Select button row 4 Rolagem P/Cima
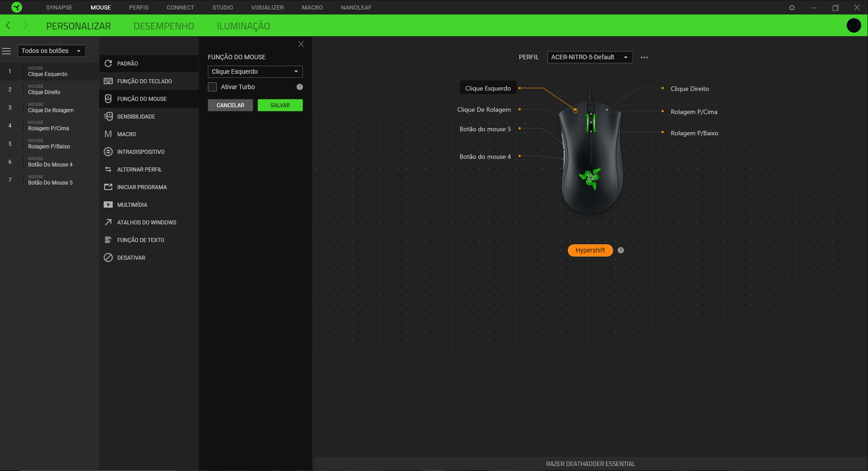Image resolution: width=868 pixels, height=471 pixels. 50,126
